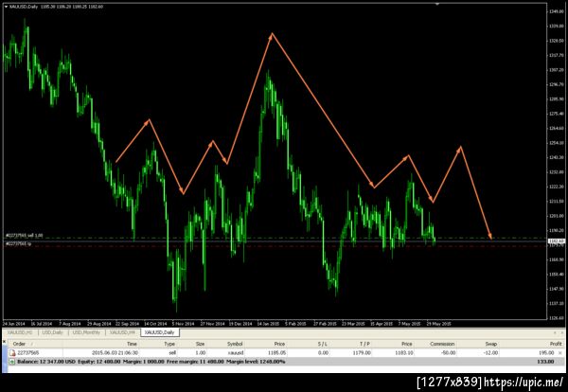Sort trades by the Symbol column header
Screen dimensions: 568x392
click(x=235, y=344)
